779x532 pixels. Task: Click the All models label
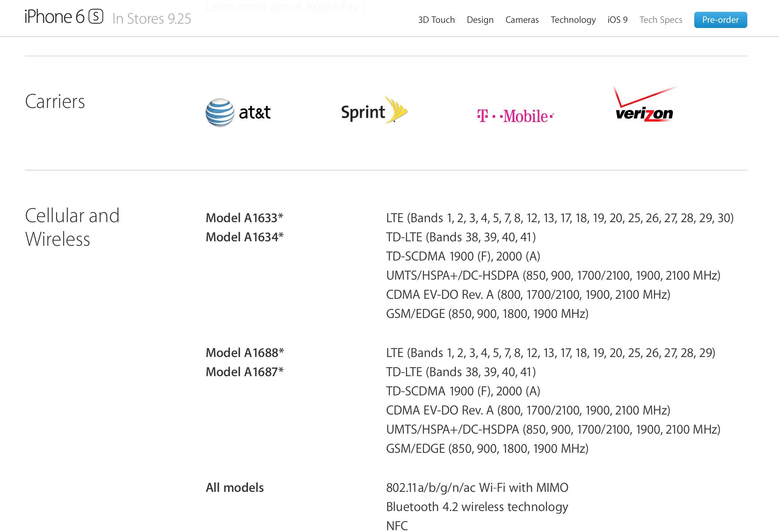click(235, 487)
